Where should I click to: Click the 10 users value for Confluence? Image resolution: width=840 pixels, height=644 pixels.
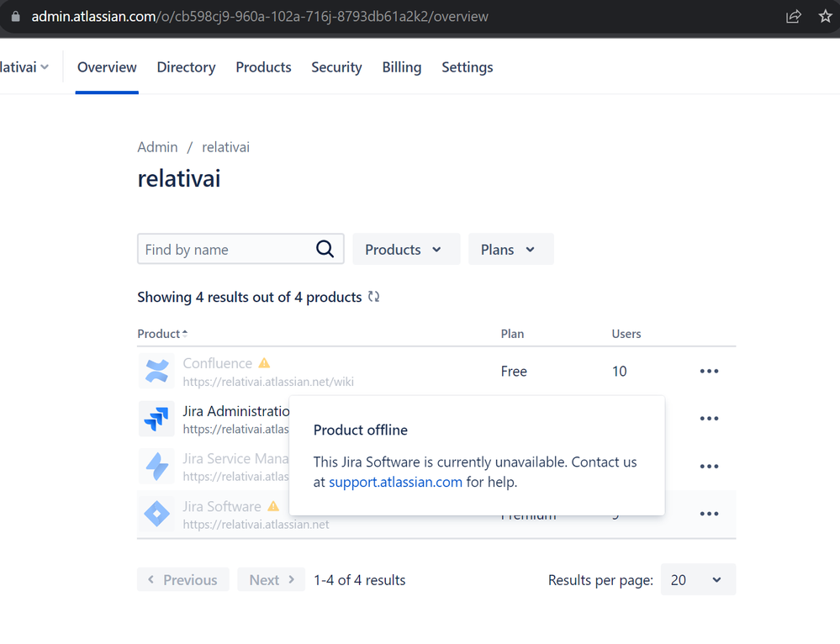click(x=620, y=372)
